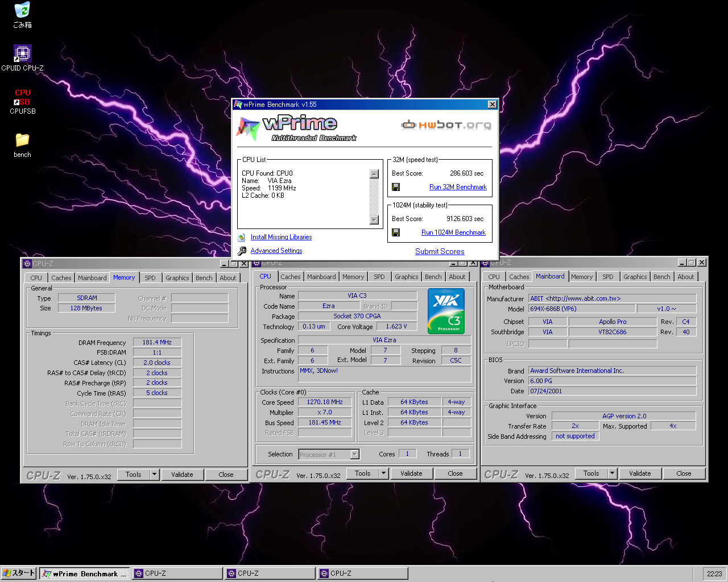Screen dimensions: 728x582
Task: Open CPU tab in right CPU-Z window
Action: 494,277
